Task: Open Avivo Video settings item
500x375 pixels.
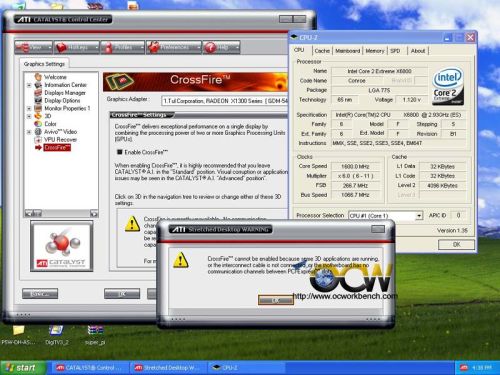Action: click(x=60, y=132)
